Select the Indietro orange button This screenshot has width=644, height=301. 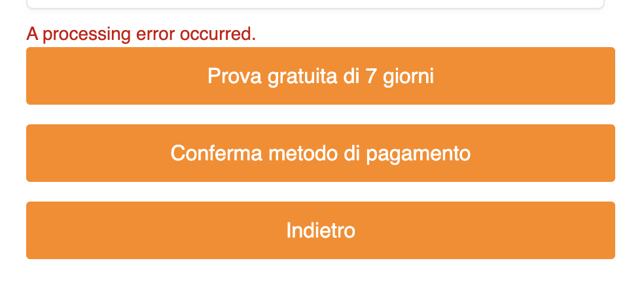click(321, 230)
